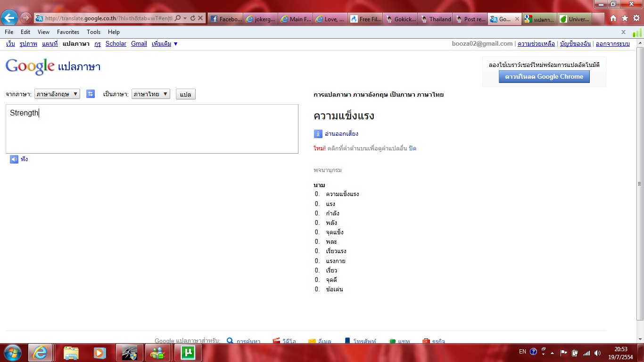Expand the เพิ่มเติม more menu
644x362 pixels.
[x=165, y=44]
